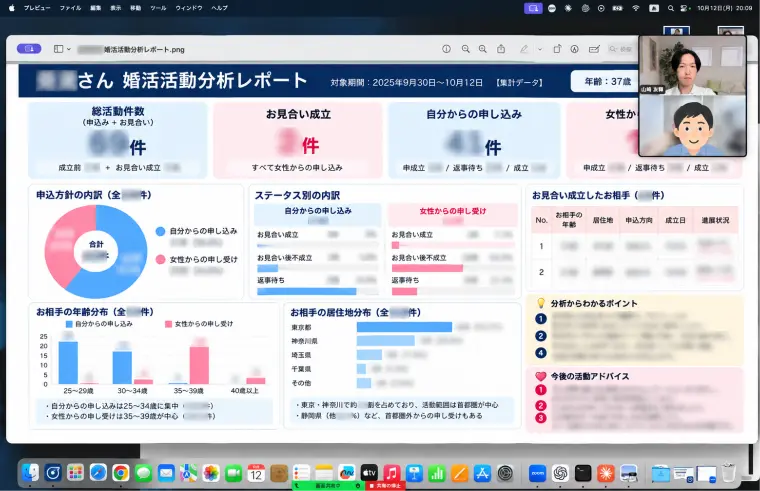Show the Markup toolbar
The width and height of the screenshot is (760, 491).
(575, 49)
